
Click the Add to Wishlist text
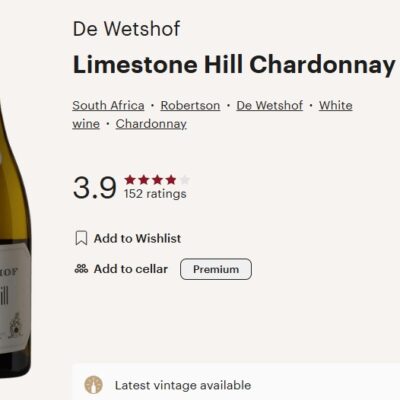click(137, 238)
